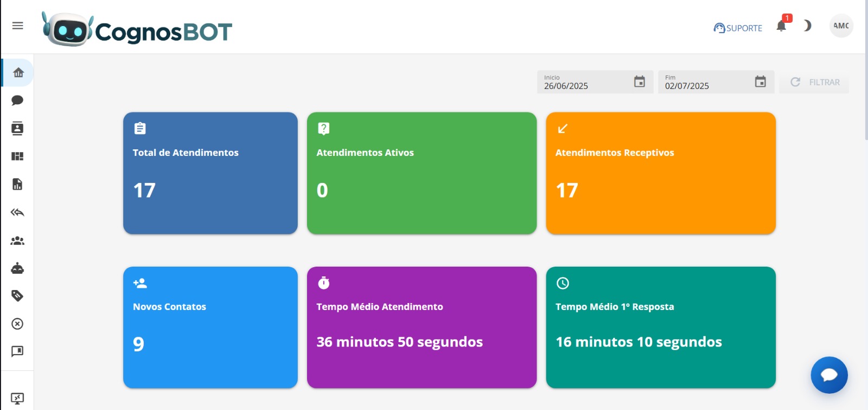Open the circled X sidebar icon

(x=17, y=324)
